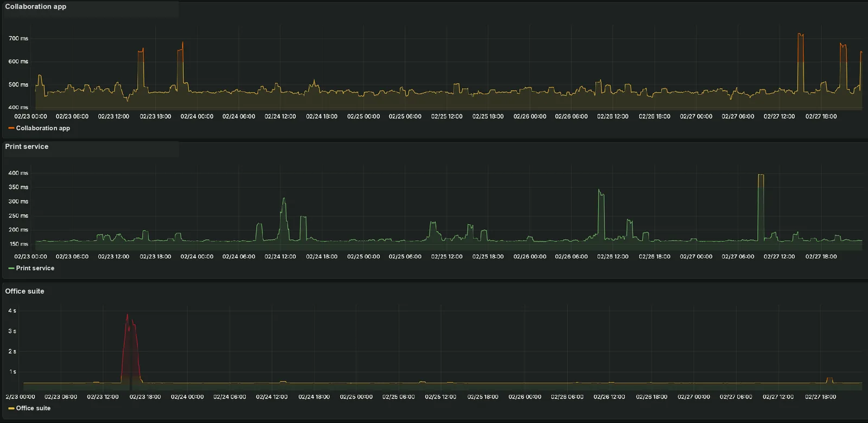Click the 350 ms axis label
The width and height of the screenshot is (868, 423).
[x=18, y=187]
